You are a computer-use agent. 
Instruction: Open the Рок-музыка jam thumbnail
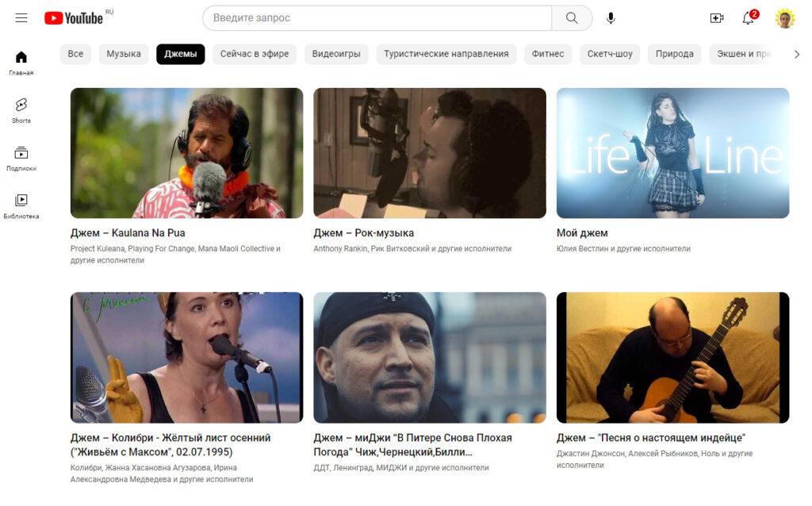click(x=429, y=153)
